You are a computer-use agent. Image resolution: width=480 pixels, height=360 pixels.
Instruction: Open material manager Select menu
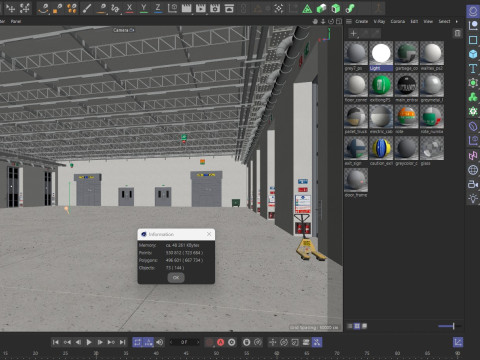pos(444,21)
